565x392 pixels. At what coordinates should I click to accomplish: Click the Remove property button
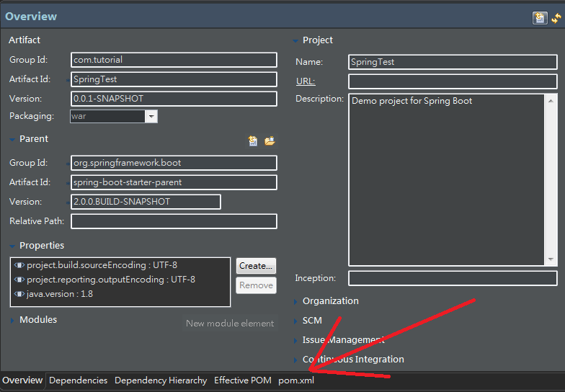[256, 285]
